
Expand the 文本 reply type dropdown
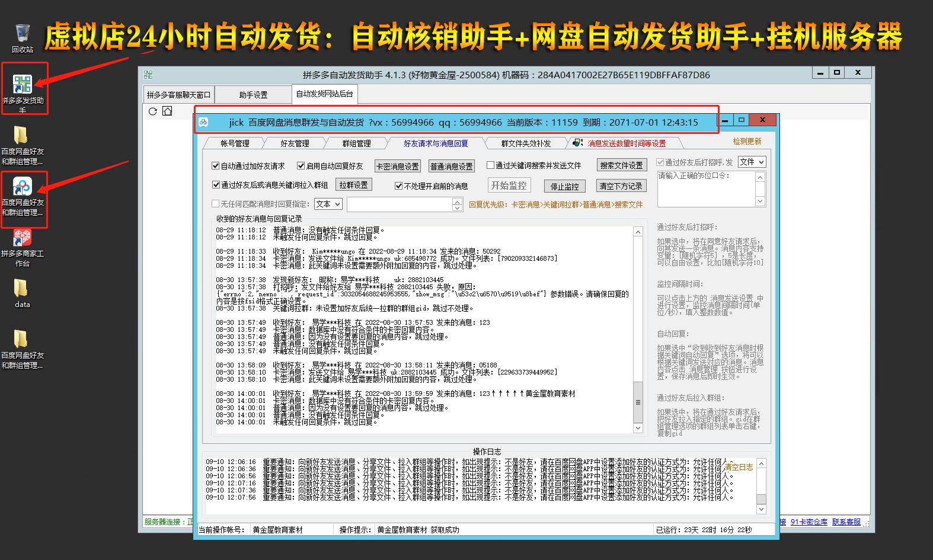(328, 204)
